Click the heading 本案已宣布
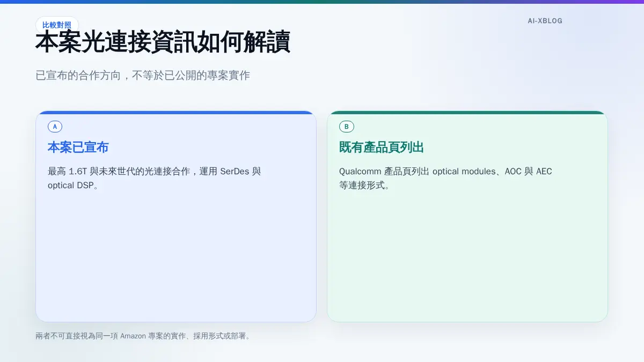Viewport: 644px width, 362px height. tap(78, 147)
